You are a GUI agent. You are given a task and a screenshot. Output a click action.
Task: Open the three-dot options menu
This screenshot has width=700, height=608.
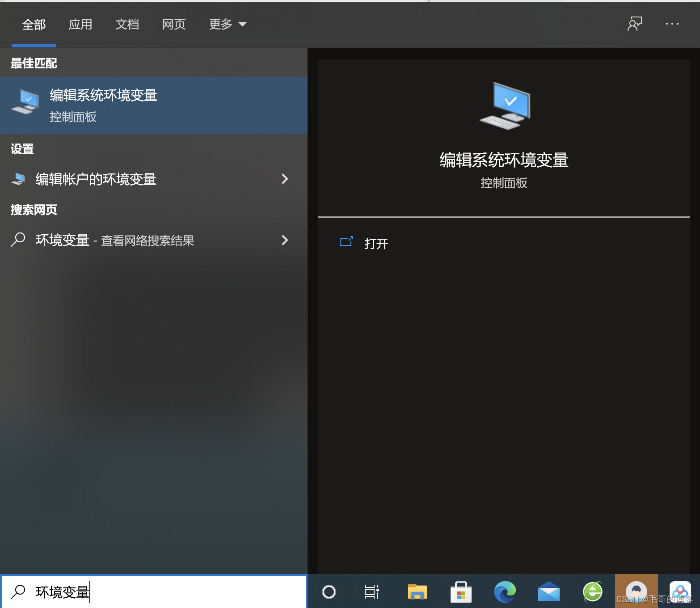coord(672,24)
